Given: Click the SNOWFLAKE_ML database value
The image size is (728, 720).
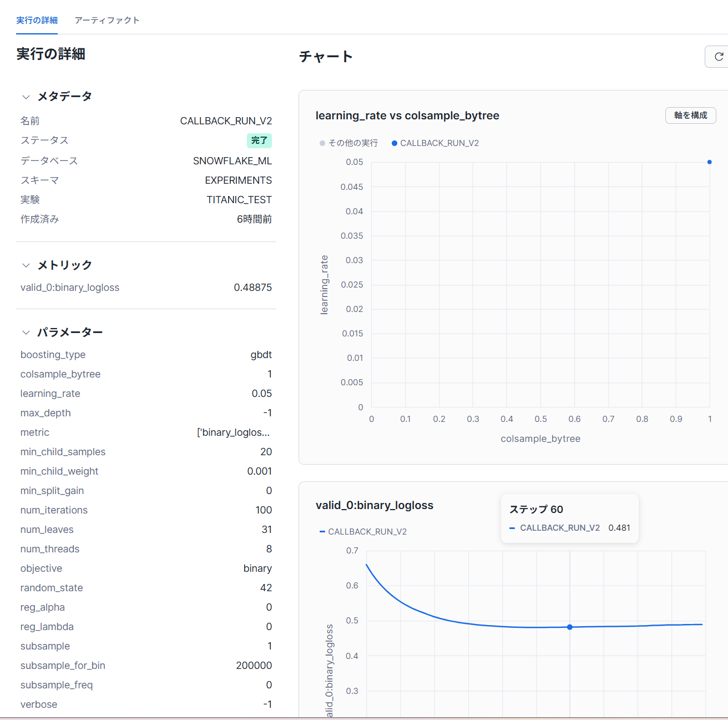Looking at the screenshot, I should (232, 161).
